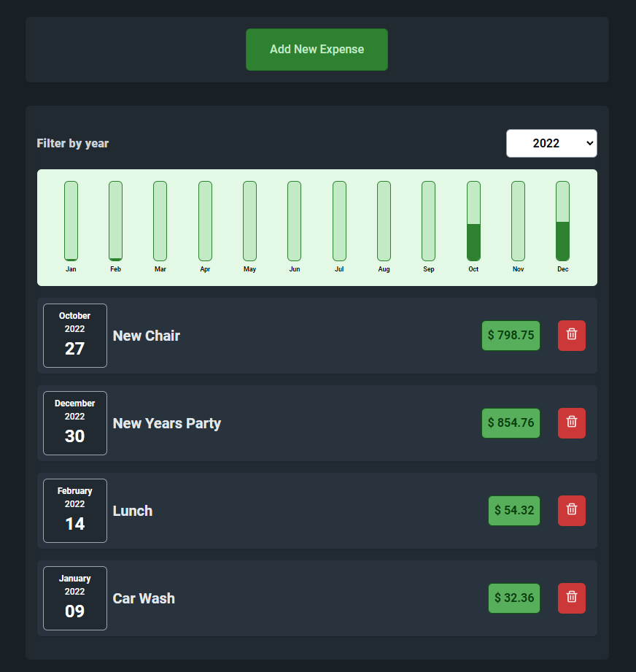Image resolution: width=636 pixels, height=672 pixels.
Task: Click the Car Wash expense title
Action: click(144, 598)
